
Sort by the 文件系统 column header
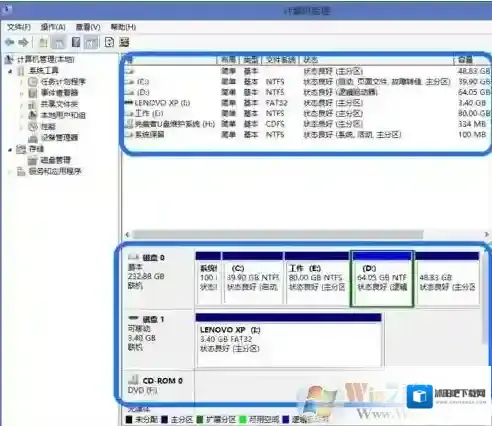pos(281,60)
